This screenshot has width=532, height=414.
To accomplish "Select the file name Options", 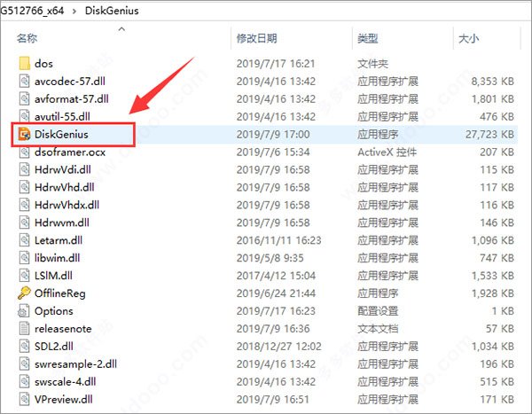I will 53,311.
